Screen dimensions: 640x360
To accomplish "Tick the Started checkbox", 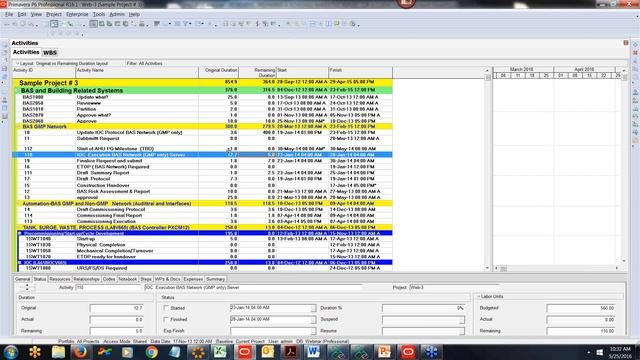I will (x=166, y=308).
